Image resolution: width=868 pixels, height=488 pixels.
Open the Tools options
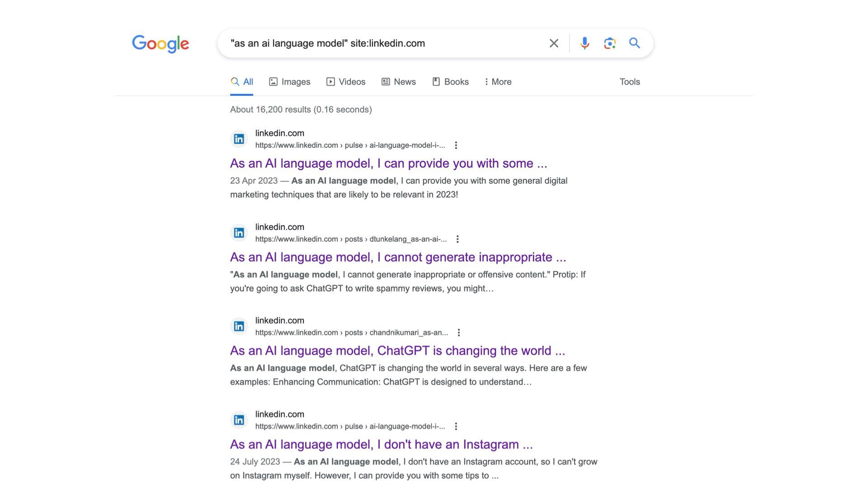[630, 82]
